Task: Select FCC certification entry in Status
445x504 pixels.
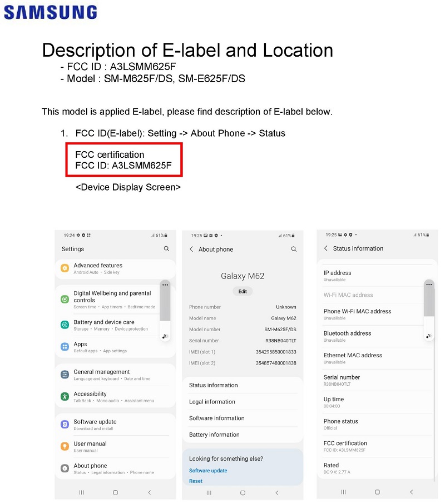Action: coord(377,446)
